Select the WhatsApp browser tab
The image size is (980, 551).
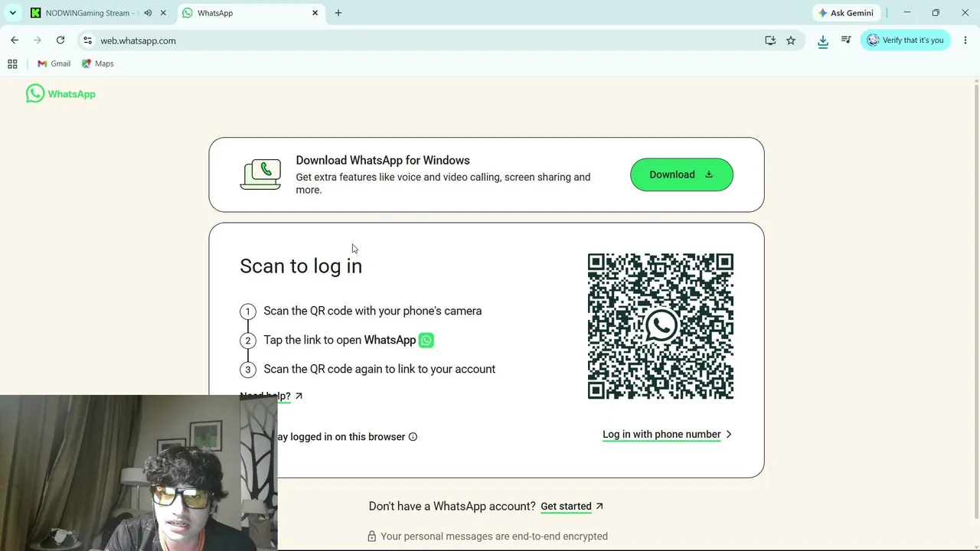[x=250, y=13]
